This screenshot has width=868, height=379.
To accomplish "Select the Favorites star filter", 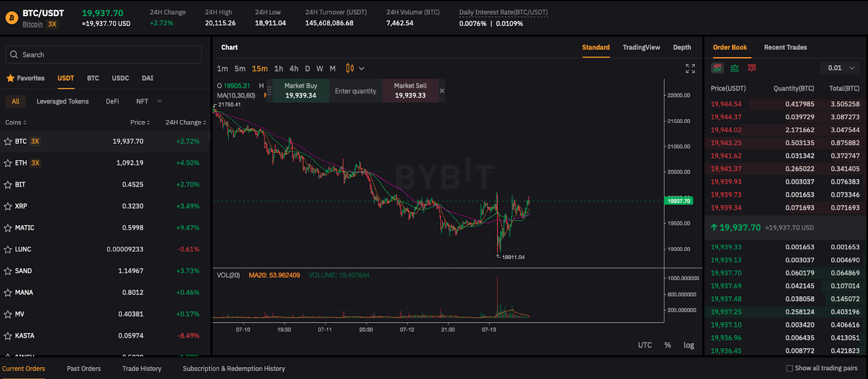I will [25, 78].
